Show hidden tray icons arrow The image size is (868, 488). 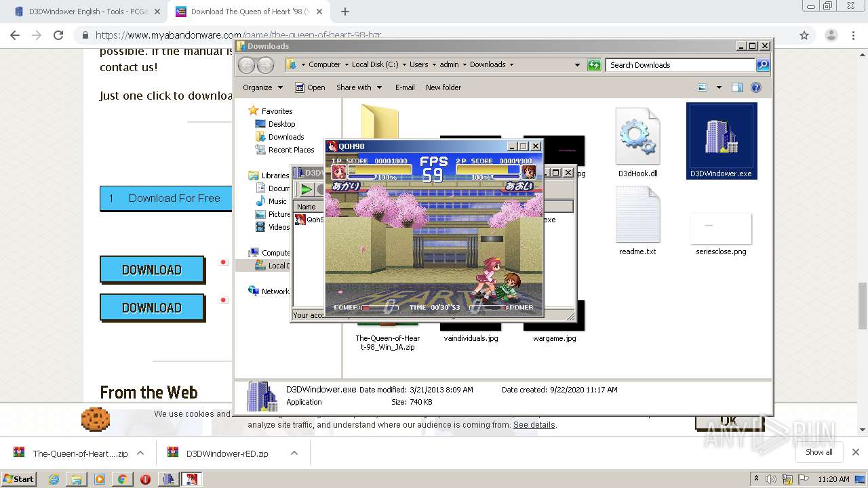point(756,479)
